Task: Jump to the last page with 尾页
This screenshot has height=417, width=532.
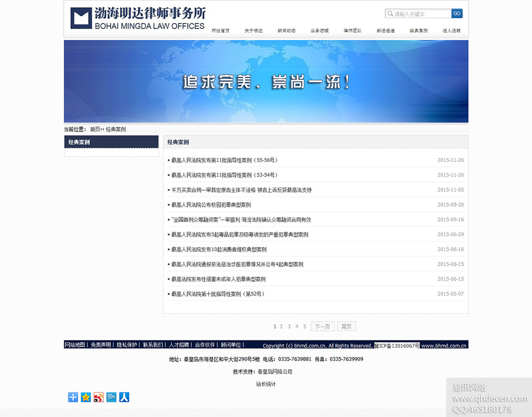Action: (346, 326)
